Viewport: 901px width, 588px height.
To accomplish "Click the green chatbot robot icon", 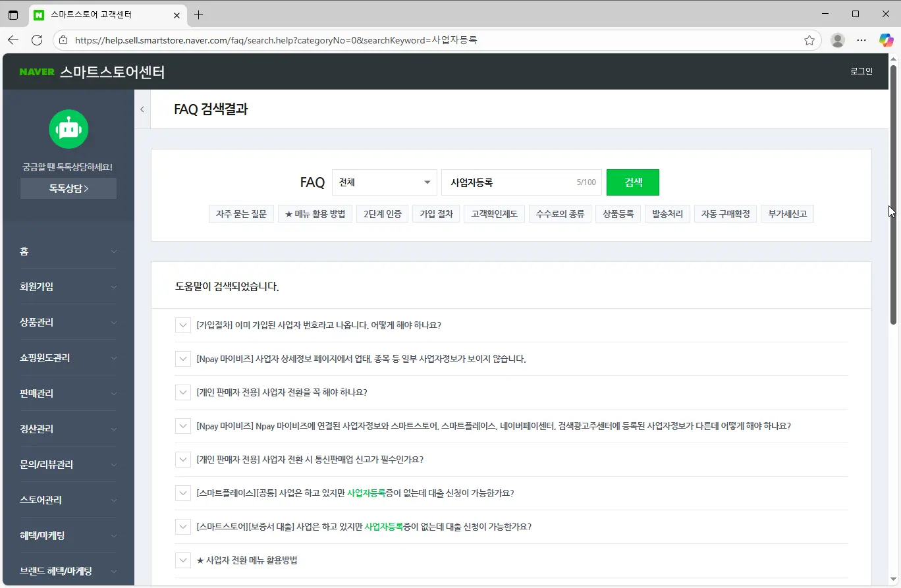I will click(x=68, y=128).
